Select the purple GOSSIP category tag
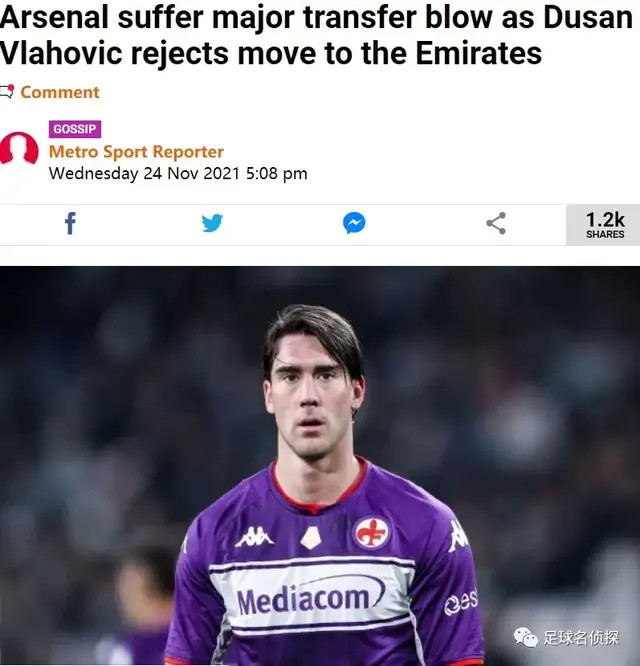Image resolution: width=640 pixels, height=666 pixels. (x=75, y=129)
